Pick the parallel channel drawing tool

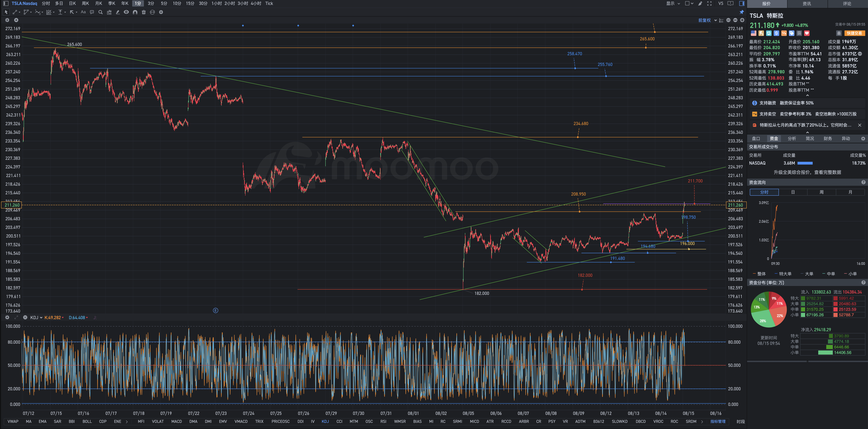click(26, 12)
